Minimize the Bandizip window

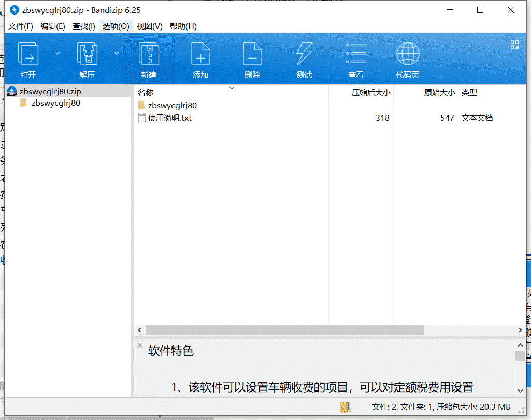450,10
